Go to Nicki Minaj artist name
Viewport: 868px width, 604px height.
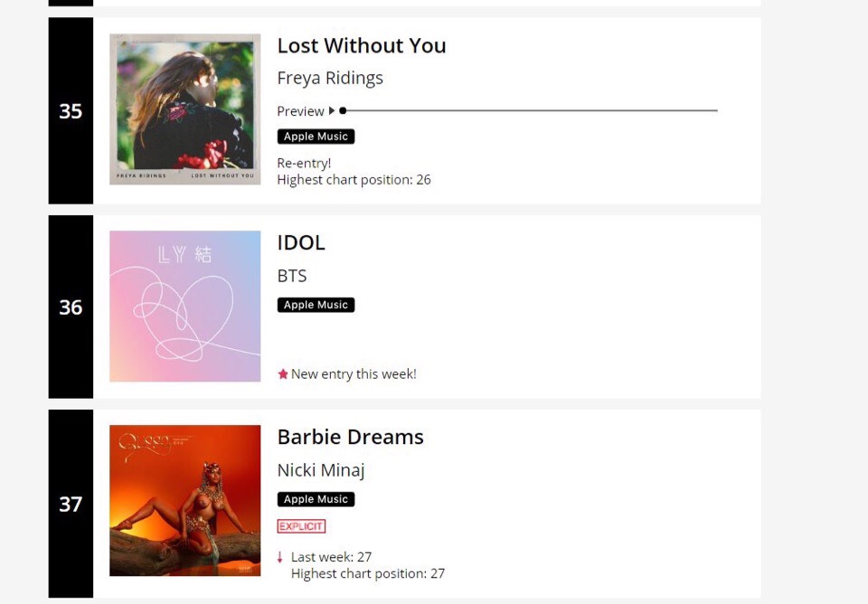tap(321, 470)
